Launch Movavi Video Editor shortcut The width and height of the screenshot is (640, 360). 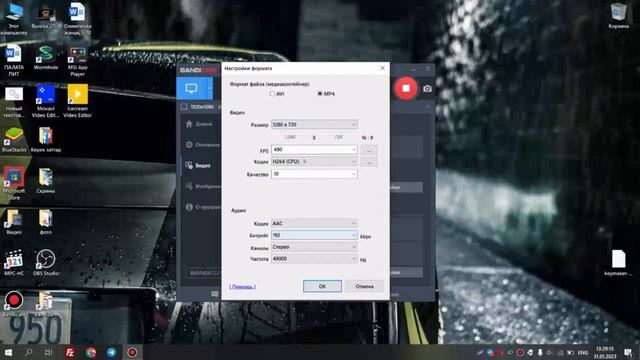(46, 101)
